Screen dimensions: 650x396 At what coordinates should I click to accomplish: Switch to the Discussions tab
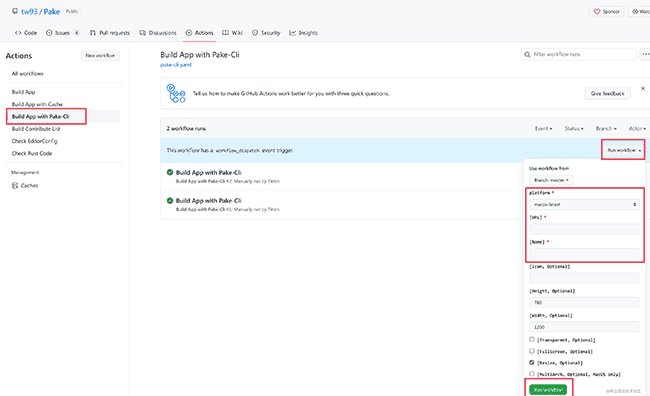tap(158, 33)
